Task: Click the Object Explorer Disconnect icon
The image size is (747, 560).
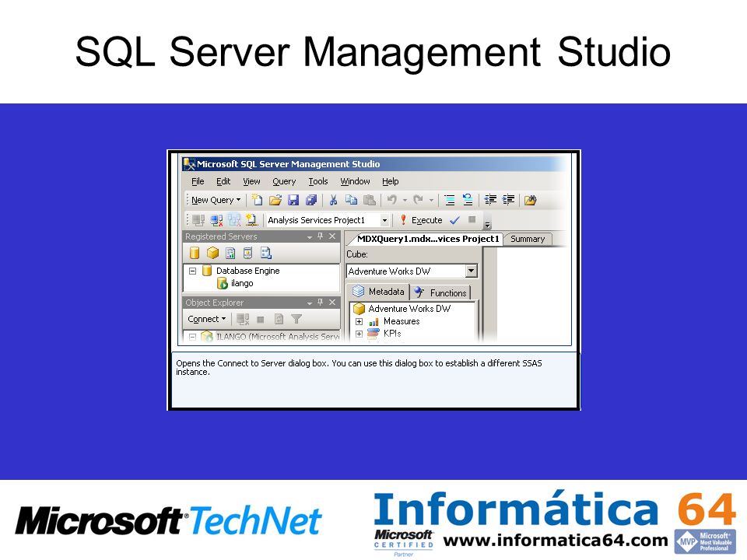Action: click(x=243, y=319)
